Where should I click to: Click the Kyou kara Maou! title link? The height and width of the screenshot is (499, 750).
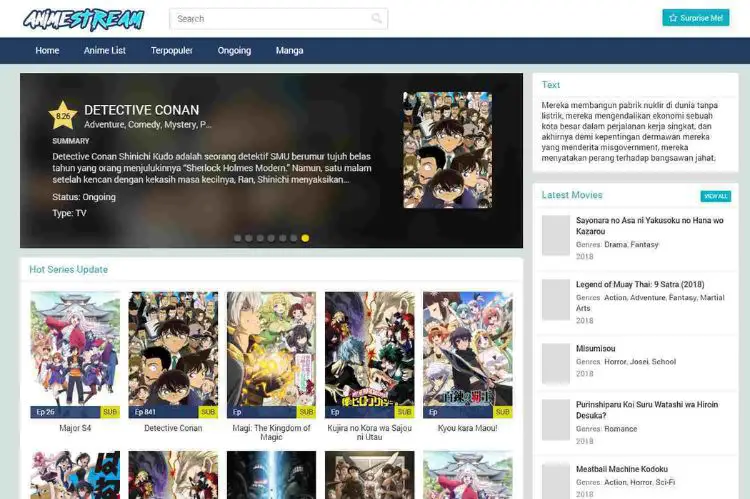pyautogui.click(x=468, y=428)
